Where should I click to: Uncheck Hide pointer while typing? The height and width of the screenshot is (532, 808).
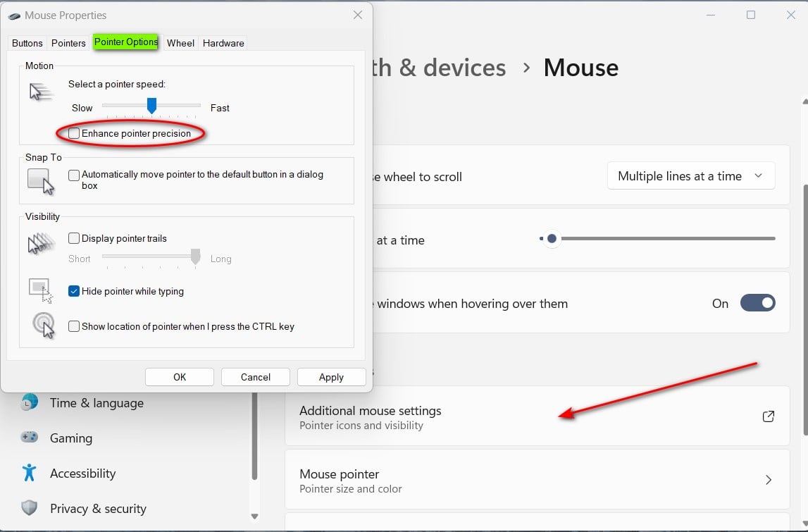[73, 291]
